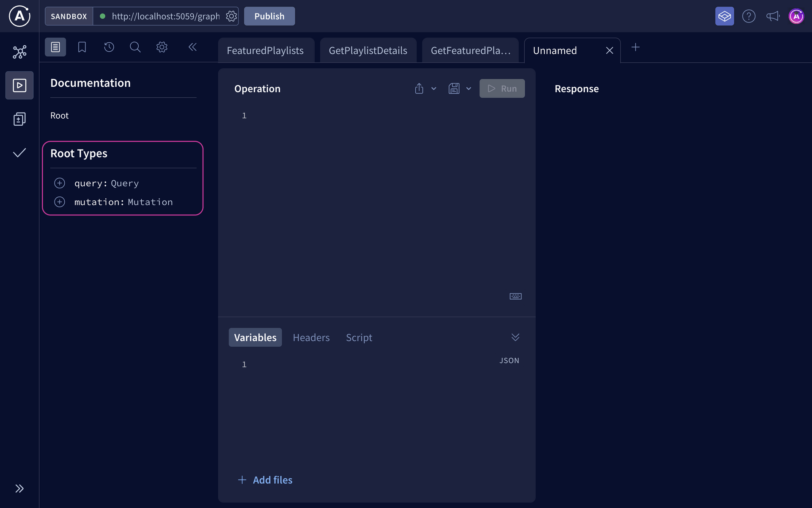
Task: Add mutation: Mutation field with plus
Action: (60, 202)
